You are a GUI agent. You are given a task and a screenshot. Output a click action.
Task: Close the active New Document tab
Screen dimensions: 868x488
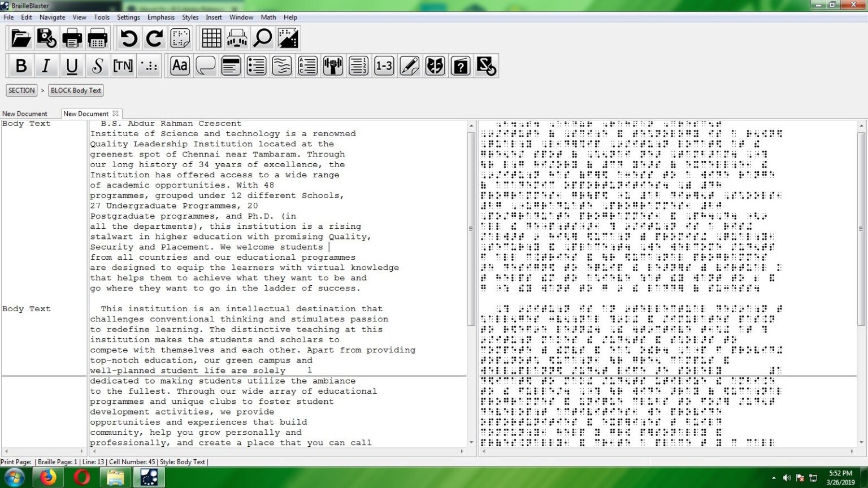(x=116, y=114)
